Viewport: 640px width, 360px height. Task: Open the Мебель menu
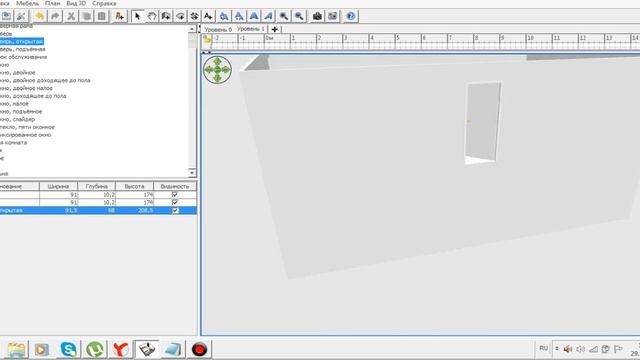click(27, 3)
